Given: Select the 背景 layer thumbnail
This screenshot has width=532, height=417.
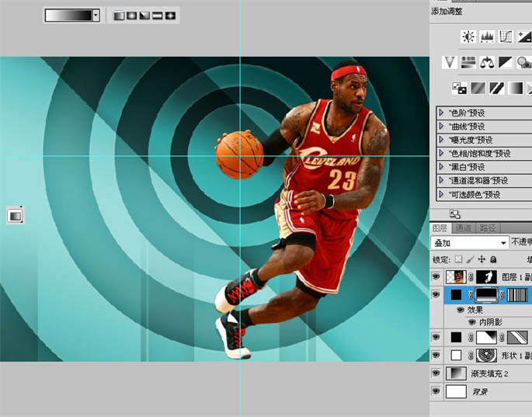Looking at the screenshot, I should point(456,391).
